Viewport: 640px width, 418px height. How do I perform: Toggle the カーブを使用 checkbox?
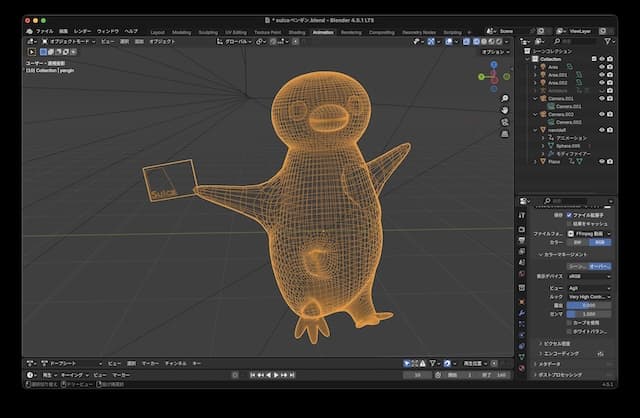[570, 322]
